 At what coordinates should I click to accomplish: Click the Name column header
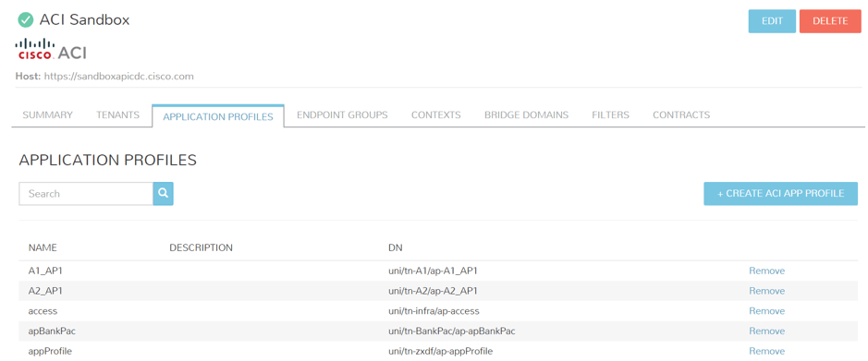pyautogui.click(x=43, y=247)
